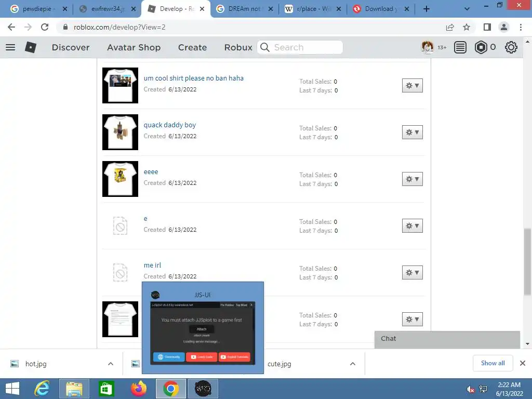
Task: Click the Roblox search field
Action: click(300, 47)
